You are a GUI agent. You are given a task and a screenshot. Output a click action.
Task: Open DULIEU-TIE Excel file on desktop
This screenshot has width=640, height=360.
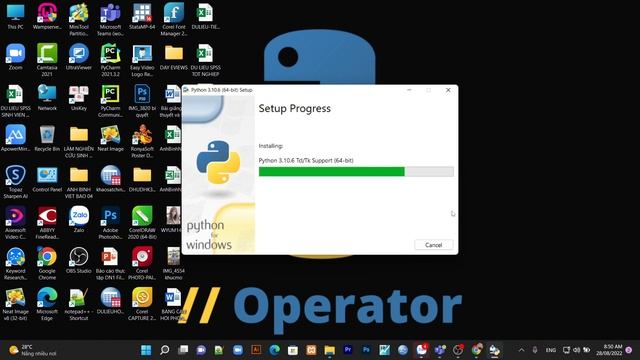205,16
